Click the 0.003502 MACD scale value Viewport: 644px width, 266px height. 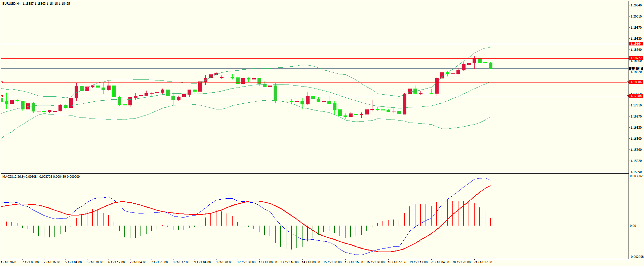[636, 176]
